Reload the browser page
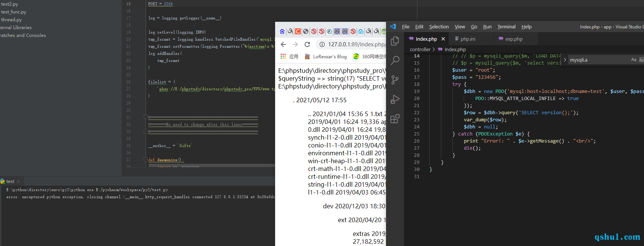The width and height of the screenshot is (644, 246). pos(307,44)
